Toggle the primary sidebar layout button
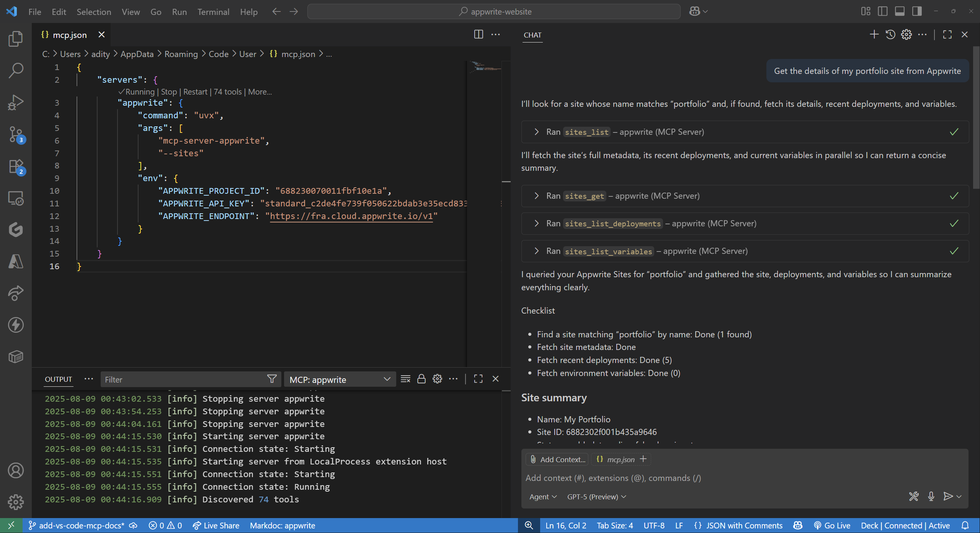The image size is (980, 533). [883, 11]
